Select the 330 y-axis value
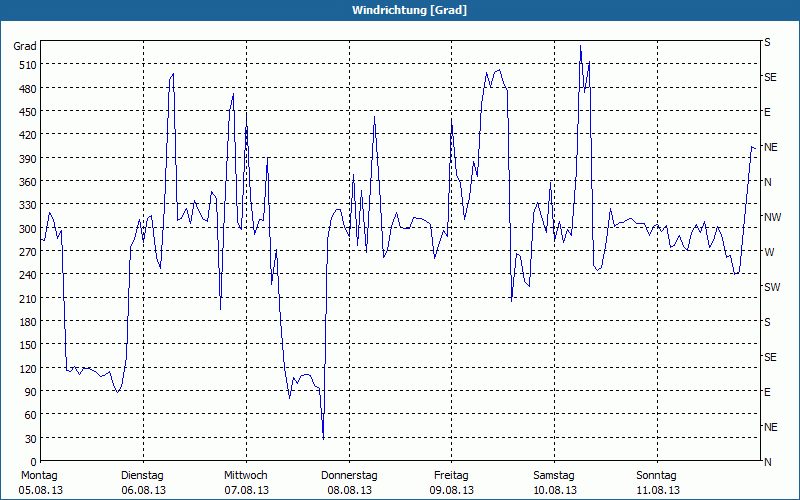Image resolution: width=800 pixels, height=500 pixels. (x=28, y=205)
